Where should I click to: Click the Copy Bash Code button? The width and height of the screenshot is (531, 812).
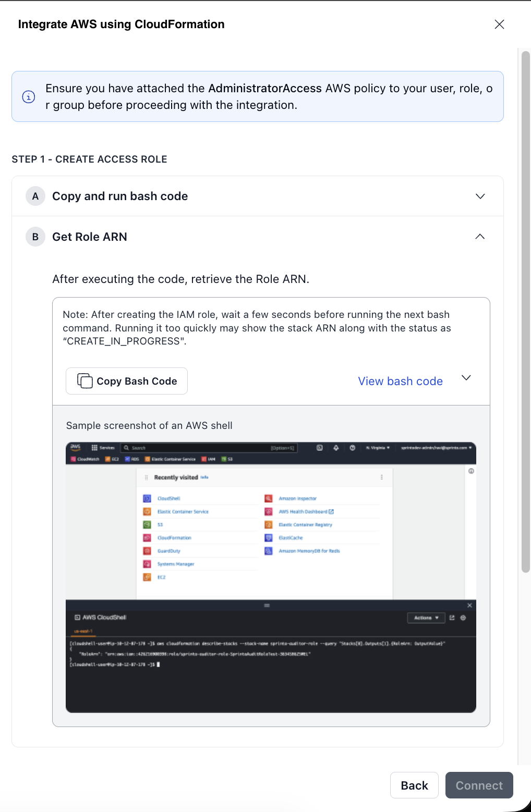127,381
